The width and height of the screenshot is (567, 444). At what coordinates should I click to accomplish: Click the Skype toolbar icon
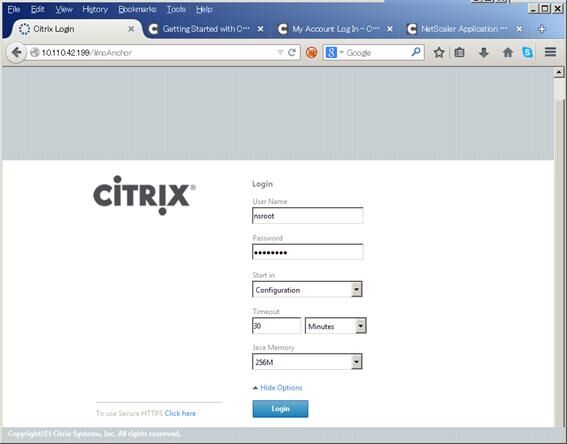[527, 53]
